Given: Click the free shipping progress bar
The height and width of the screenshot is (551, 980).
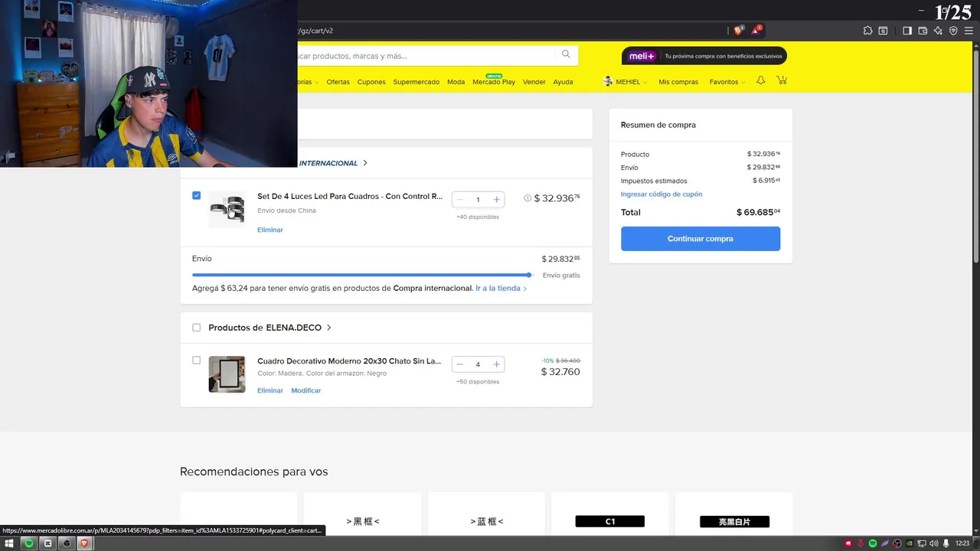Looking at the screenshot, I should coord(362,275).
